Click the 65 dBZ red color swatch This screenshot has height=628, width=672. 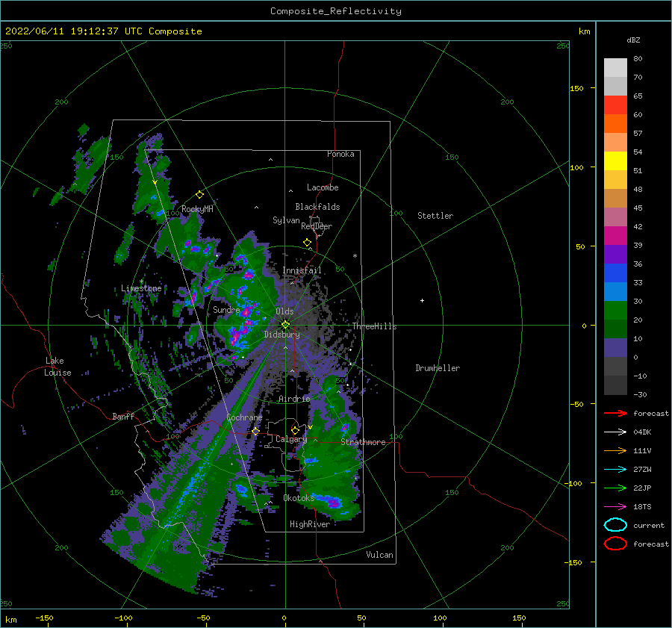tap(615, 105)
